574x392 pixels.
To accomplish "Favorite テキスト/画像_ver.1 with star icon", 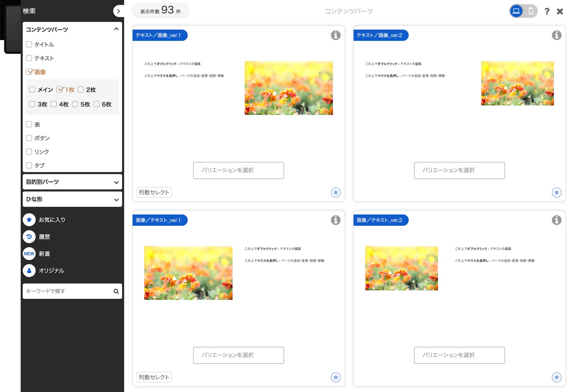I will point(336,192).
